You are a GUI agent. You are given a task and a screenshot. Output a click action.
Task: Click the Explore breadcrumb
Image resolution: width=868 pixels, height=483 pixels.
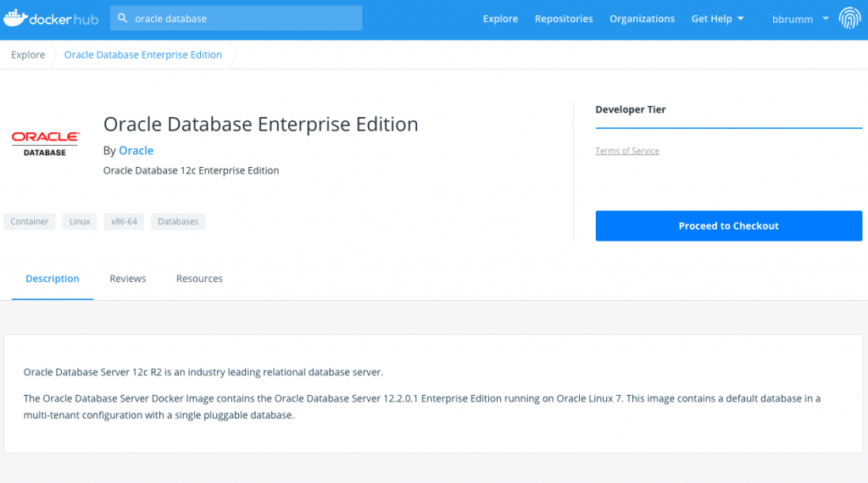point(28,55)
